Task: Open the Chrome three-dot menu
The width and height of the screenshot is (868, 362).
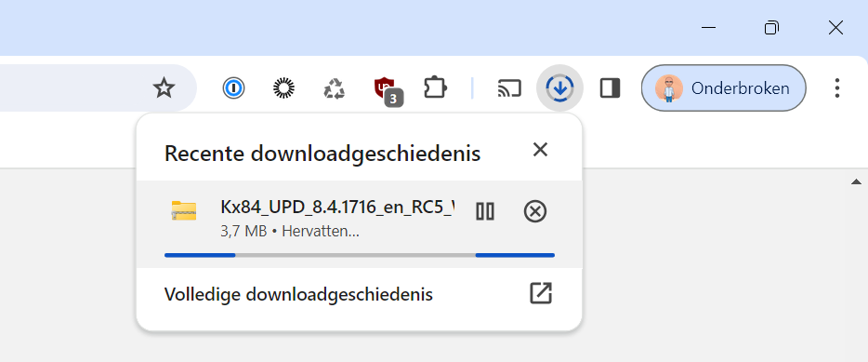Action: click(x=837, y=88)
